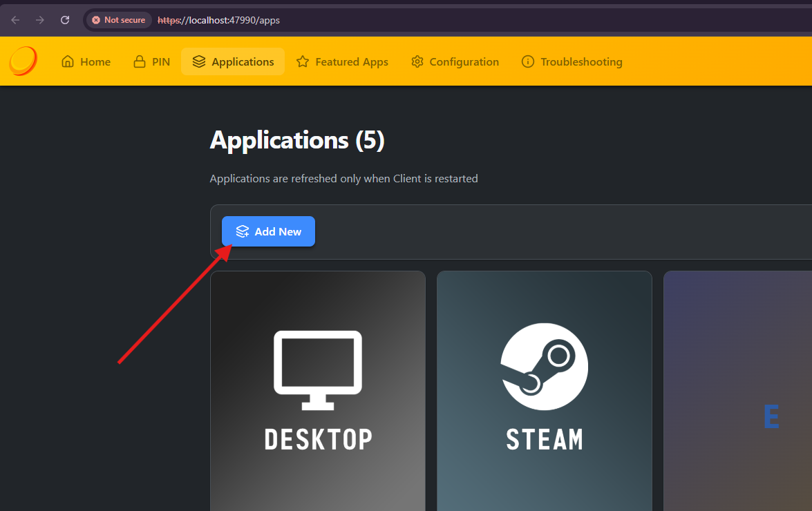812x511 pixels.
Task: Go to the PIN page
Action: coord(152,61)
